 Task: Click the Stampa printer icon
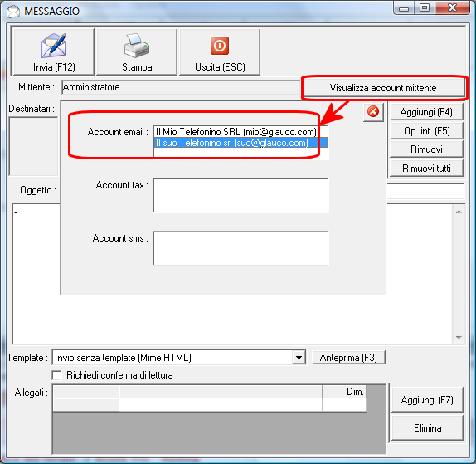coord(137,46)
